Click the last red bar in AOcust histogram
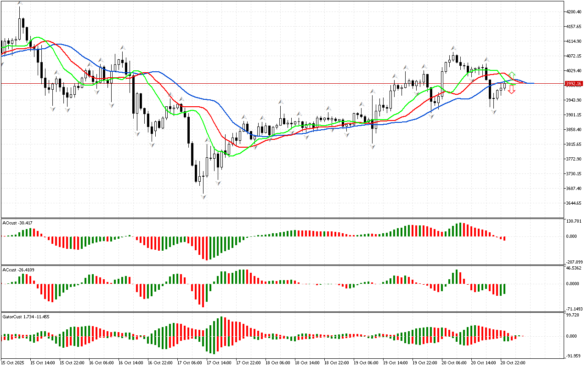The height and width of the screenshot is (368, 588). tap(504, 238)
